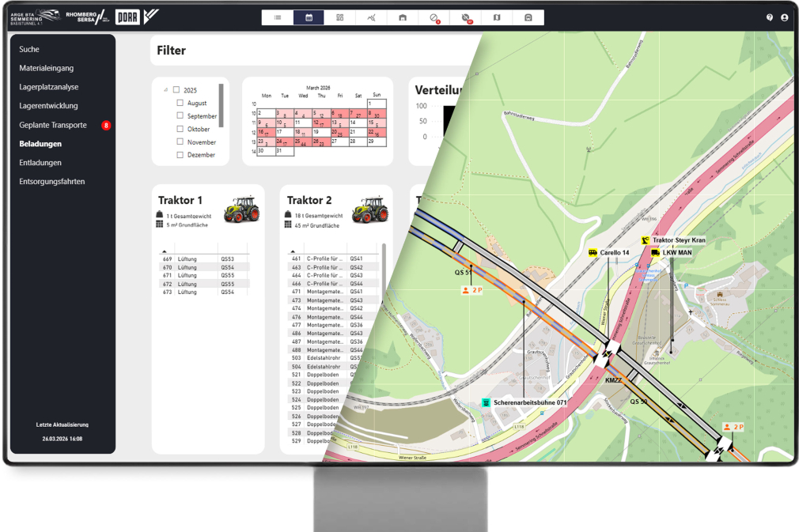Click the LKW MAN truck marker icon

point(655,252)
